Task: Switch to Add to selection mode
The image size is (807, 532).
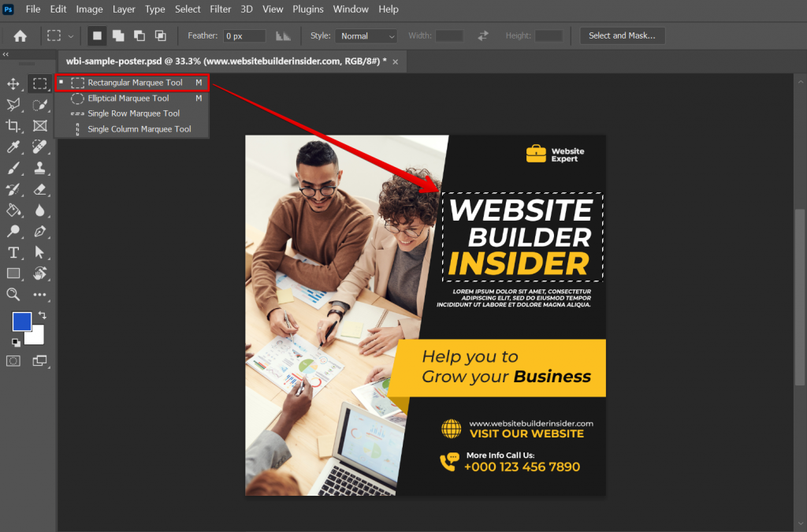Action: (x=120, y=35)
